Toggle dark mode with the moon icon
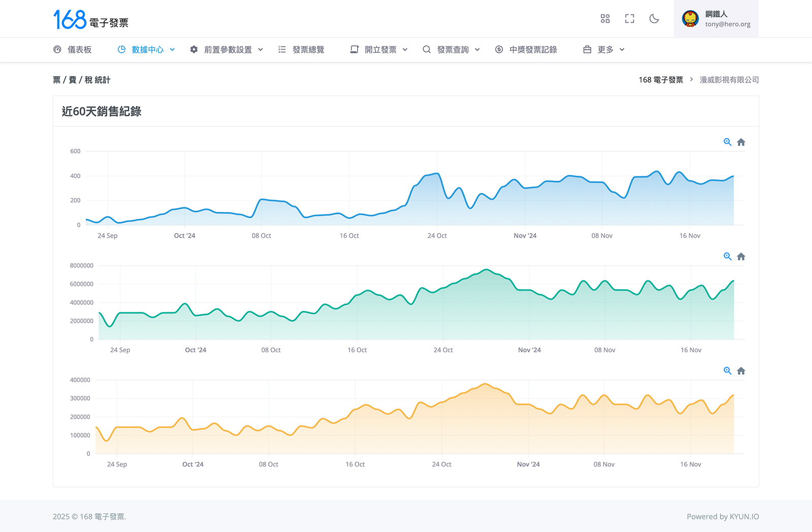 coord(654,19)
